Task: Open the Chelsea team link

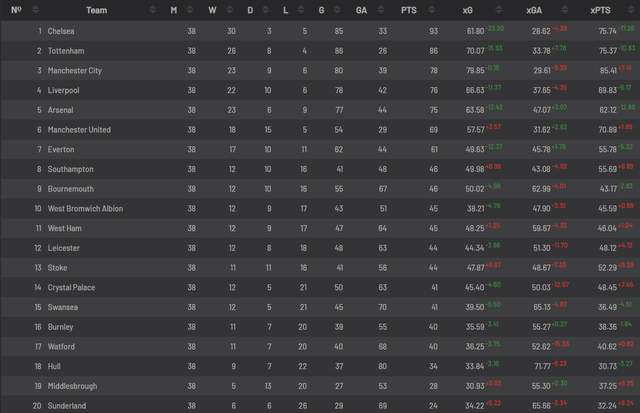Action: (x=63, y=31)
